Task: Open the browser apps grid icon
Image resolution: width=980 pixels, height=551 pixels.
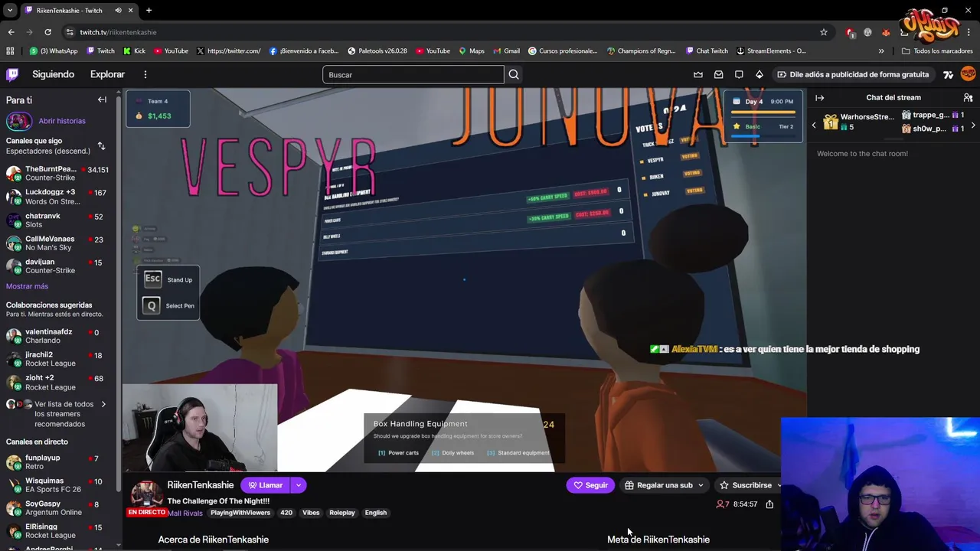Action: coord(10,51)
